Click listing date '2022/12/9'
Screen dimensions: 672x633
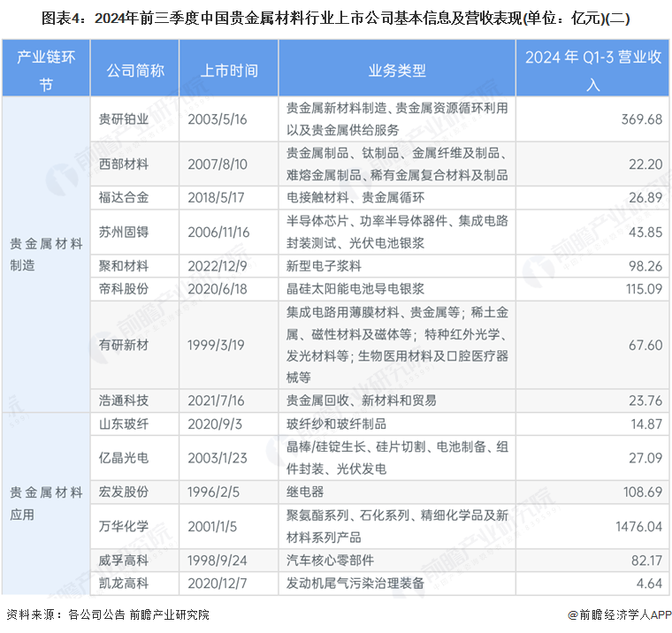coord(218,266)
